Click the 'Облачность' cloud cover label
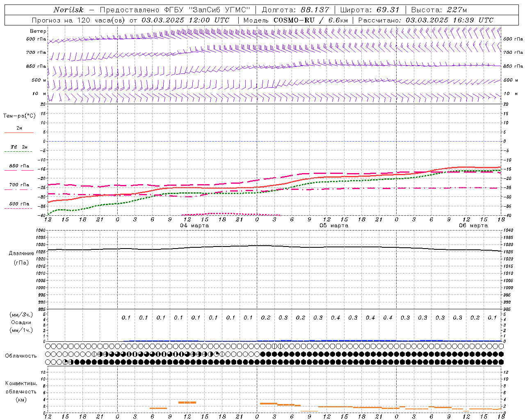The height and width of the screenshot is (420, 525). (x=21, y=356)
